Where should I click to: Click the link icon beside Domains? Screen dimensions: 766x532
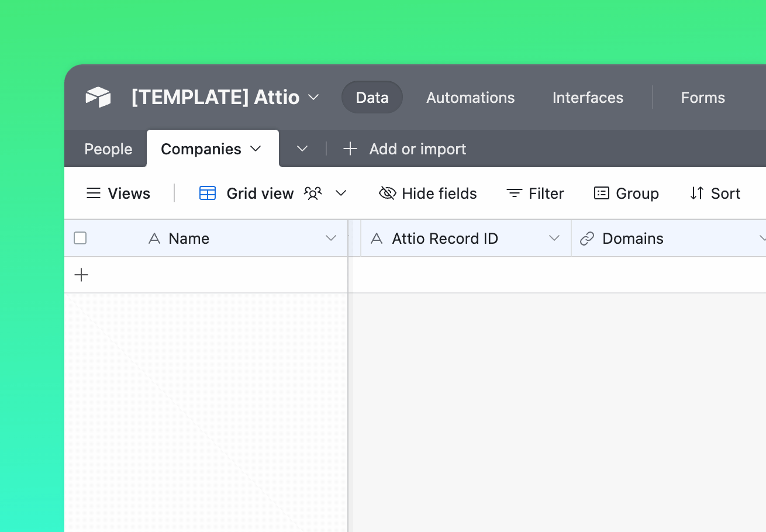[x=587, y=239]
